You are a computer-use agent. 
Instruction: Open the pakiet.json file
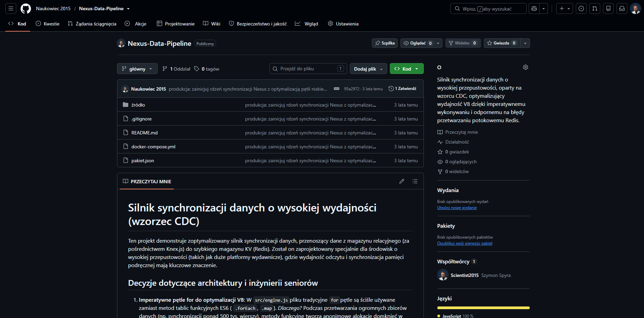pos(143,161)
